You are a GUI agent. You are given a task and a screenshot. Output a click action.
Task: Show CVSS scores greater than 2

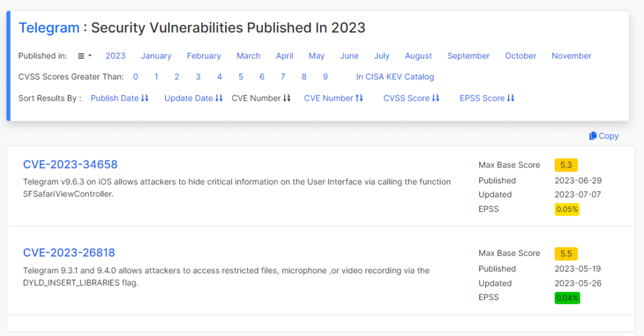[177, 77]
